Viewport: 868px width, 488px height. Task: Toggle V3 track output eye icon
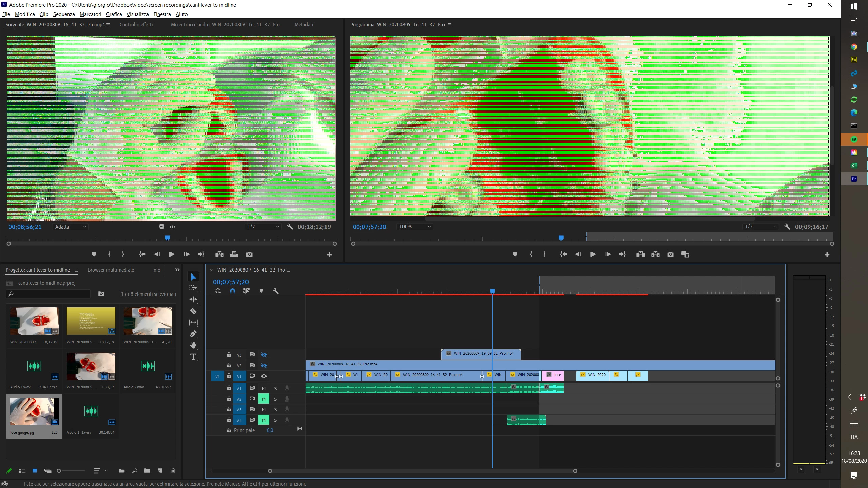pos(264,354)
